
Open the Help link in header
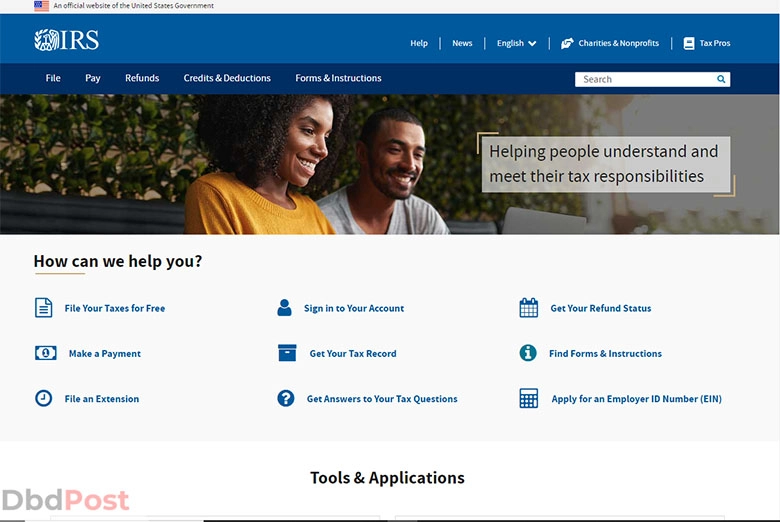(x=419, y=43)
